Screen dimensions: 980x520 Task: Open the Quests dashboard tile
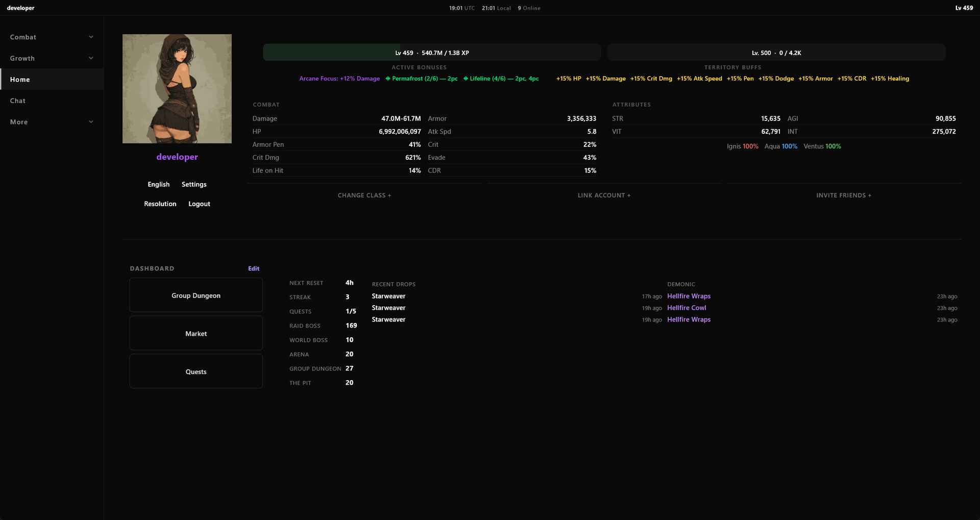point(196,372)
